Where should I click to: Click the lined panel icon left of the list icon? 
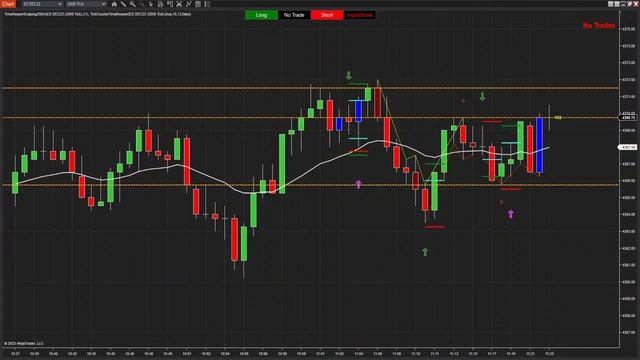198,4
